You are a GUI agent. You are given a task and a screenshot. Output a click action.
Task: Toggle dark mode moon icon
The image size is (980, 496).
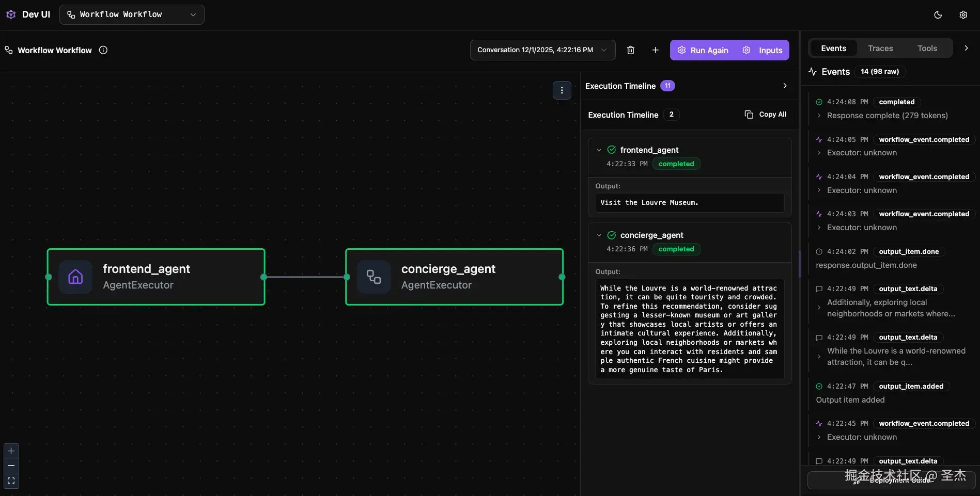pyautogui.click(x=938, y=15)
